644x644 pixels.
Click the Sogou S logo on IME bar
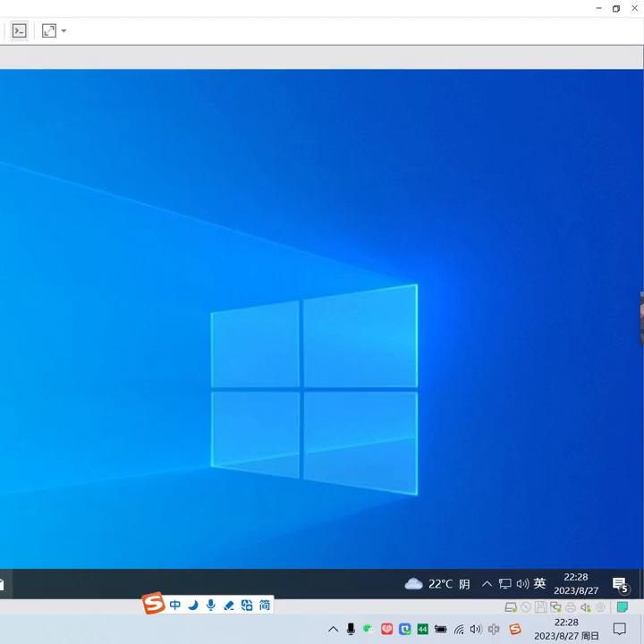[153, 604]
